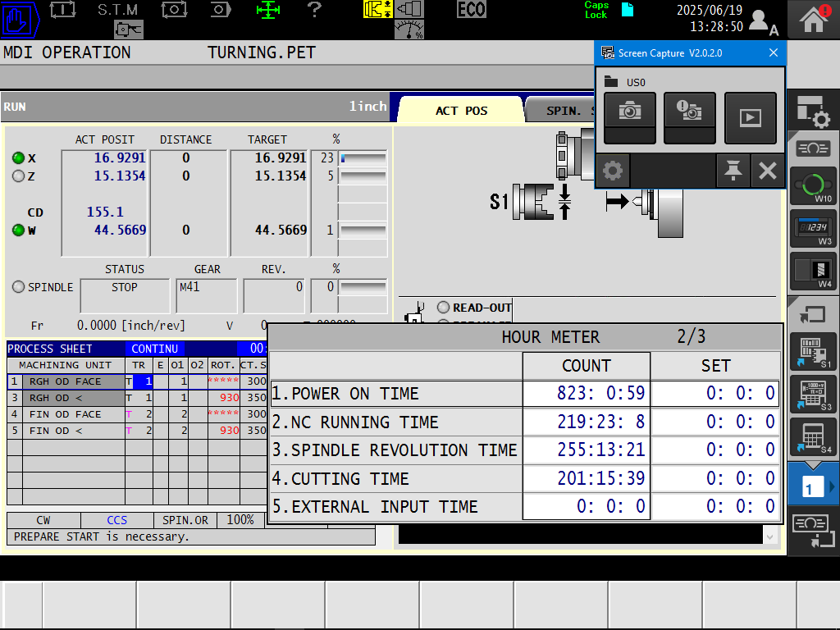Open the Screen Capture playback viewer
The image size is (840, 630).
point(750,117)
